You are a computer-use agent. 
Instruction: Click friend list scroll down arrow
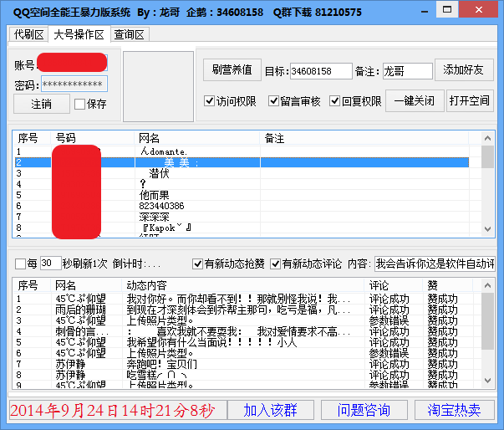point(487,229)
